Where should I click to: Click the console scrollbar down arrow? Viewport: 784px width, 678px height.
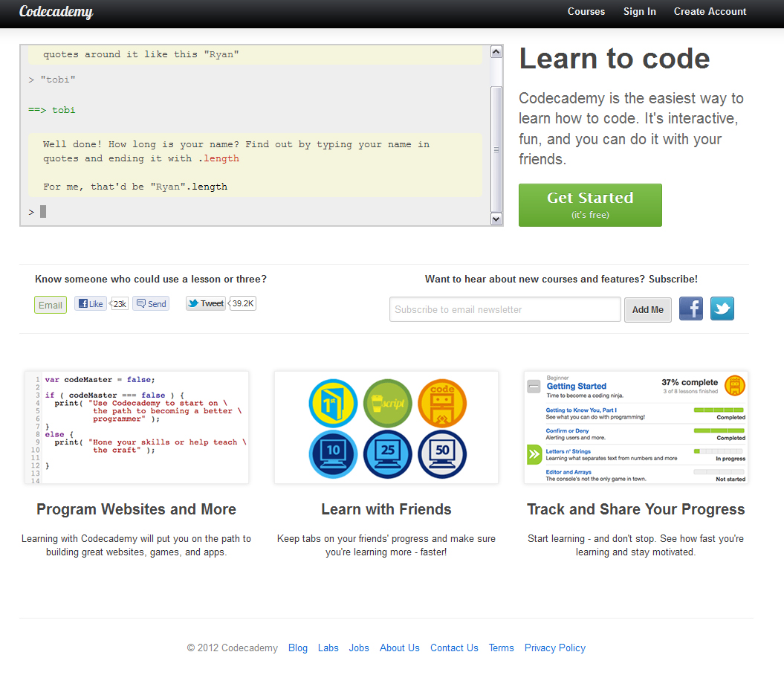[496, 219]
